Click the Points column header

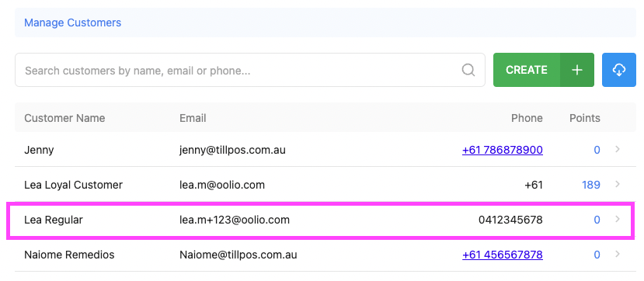(584, 118)
